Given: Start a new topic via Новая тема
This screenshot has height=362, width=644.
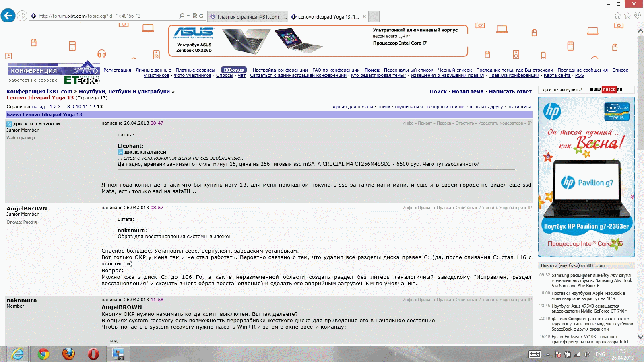Looking at the screenshot, I should click(x=468, y=91).
